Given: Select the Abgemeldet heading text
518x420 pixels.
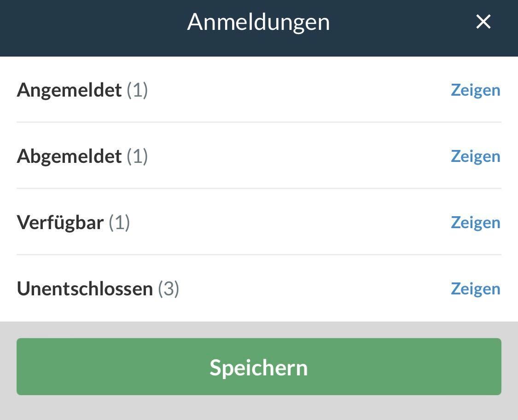Looking at the screenshot, I should point(69,156).
